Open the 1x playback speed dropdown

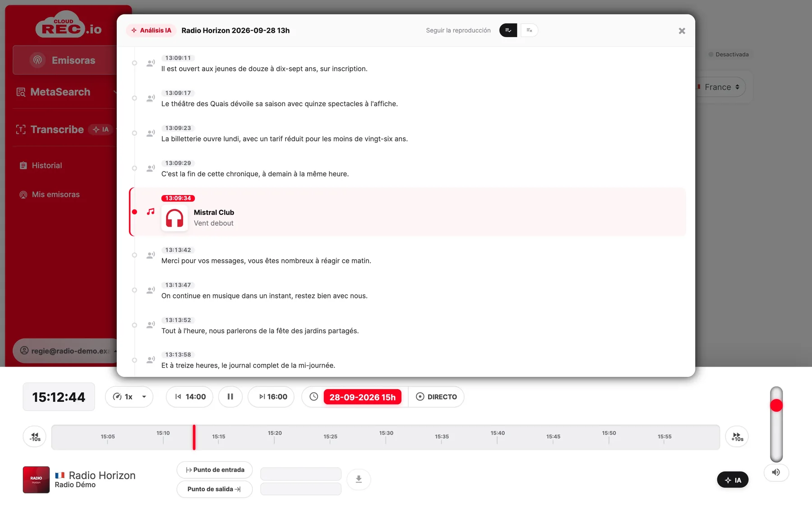129,397
